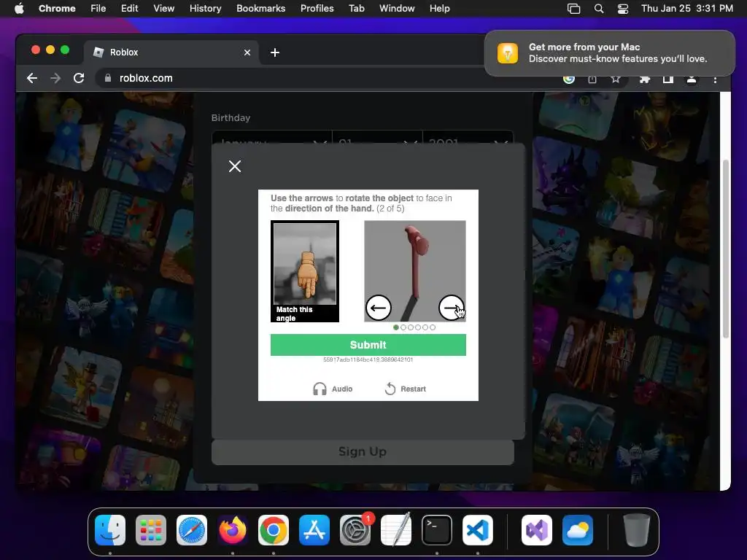Viewport: 747px width, 560px height.
Task: Go back in Chrome
Action: tap(32, 78)
